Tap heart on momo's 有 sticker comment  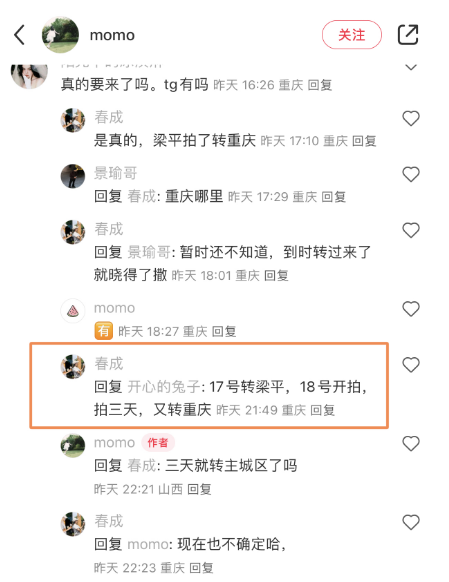tap(411, 309)
